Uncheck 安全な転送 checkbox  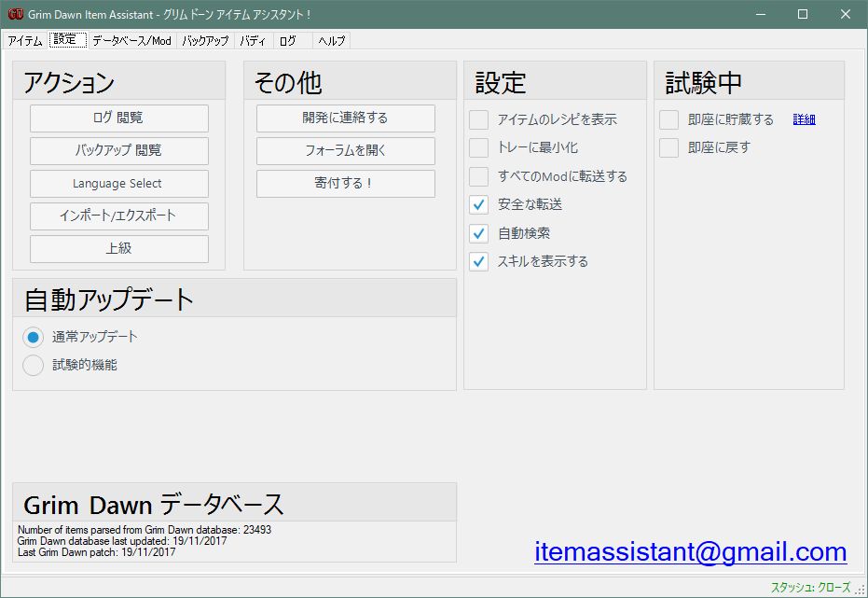479,205
